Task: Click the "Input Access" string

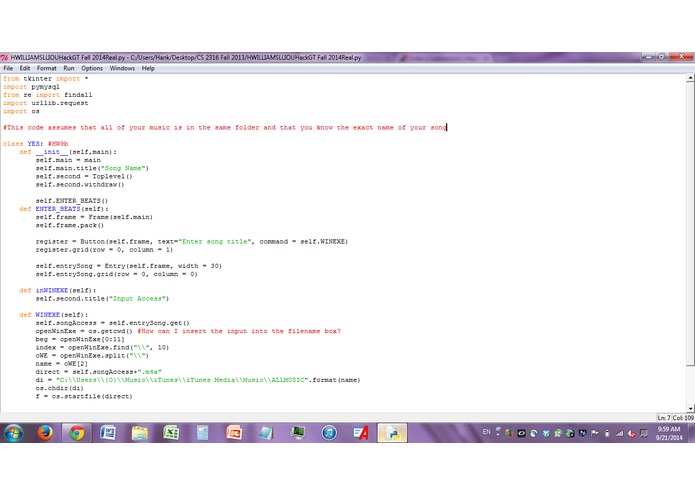Action: click(x=137, y=299)
